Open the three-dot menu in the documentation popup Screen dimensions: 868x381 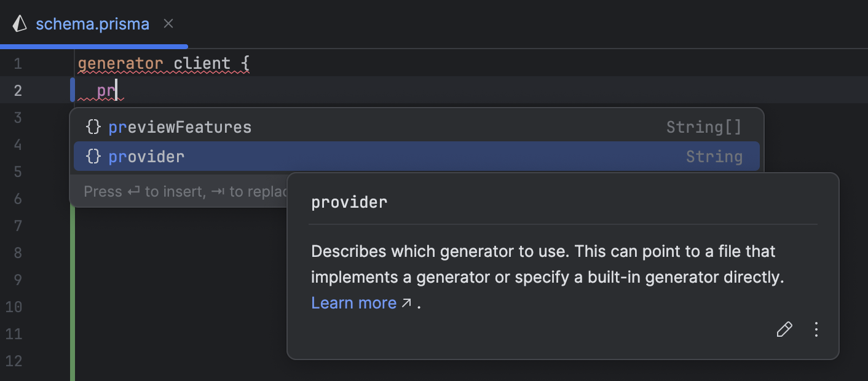click(x=816, y=330)
